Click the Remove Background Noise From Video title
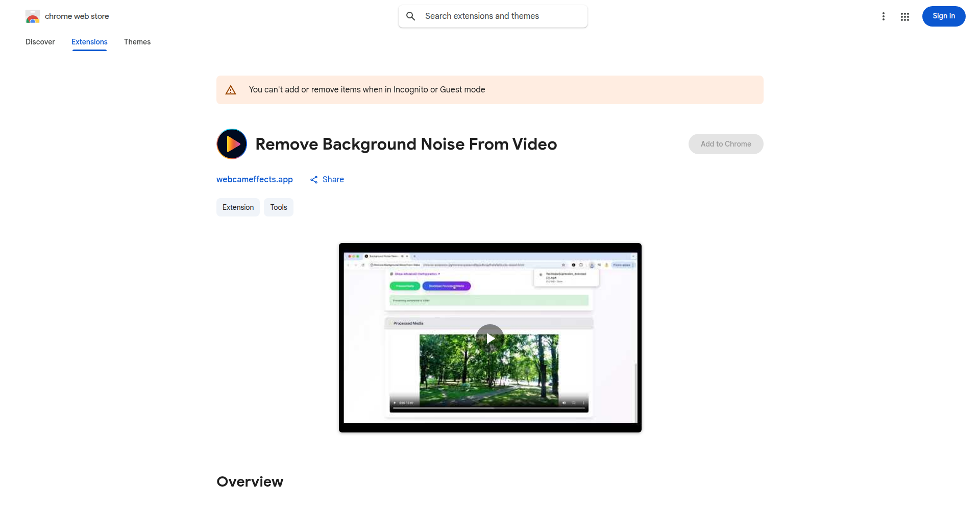This screenshot has height=507, width=980. 406,144
